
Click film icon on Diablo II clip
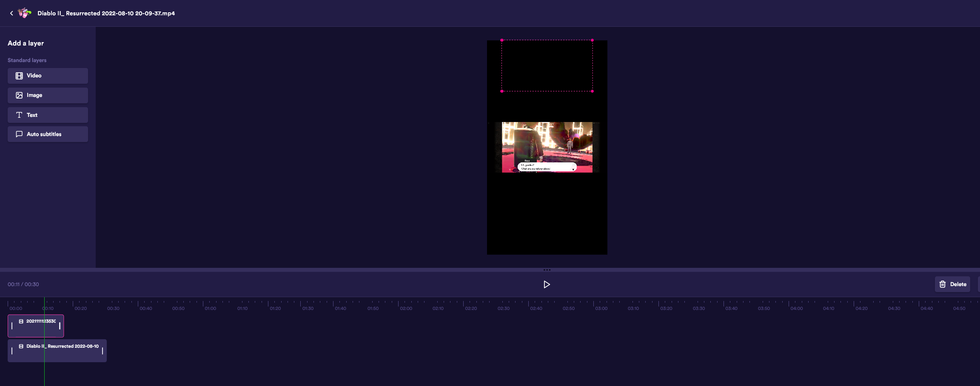(21, 346)
